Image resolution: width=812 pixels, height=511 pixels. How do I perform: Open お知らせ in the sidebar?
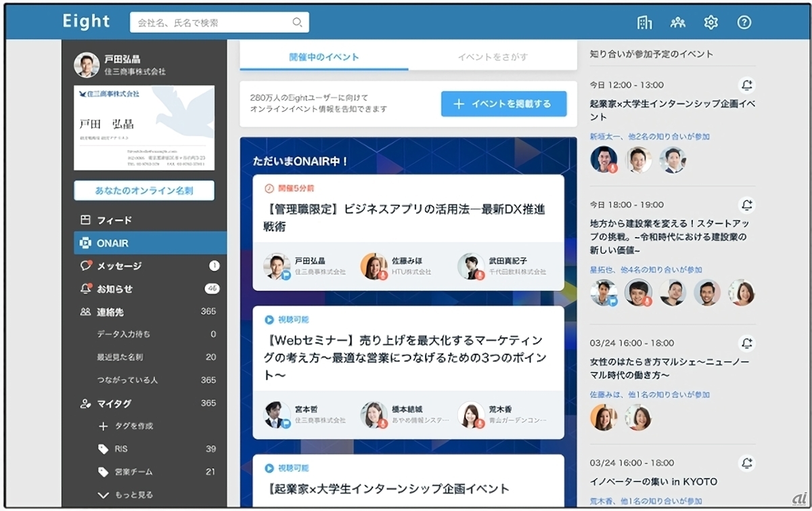[x=144, y=289]
